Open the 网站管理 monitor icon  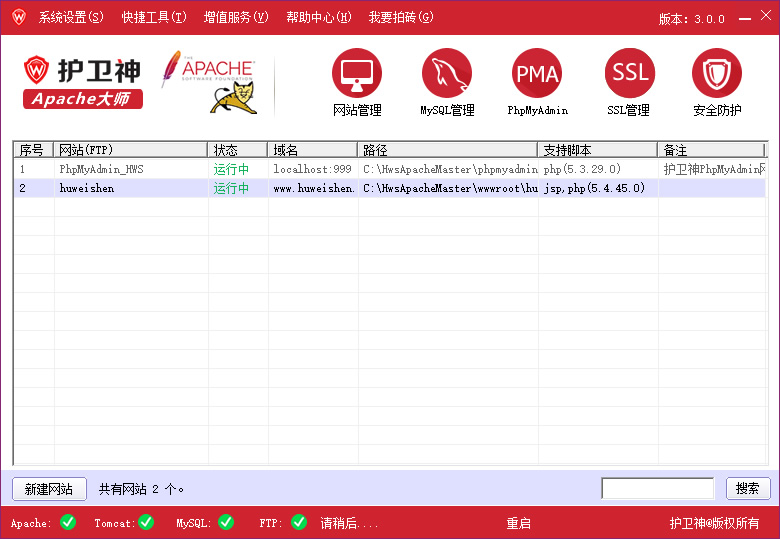(357, 73)
